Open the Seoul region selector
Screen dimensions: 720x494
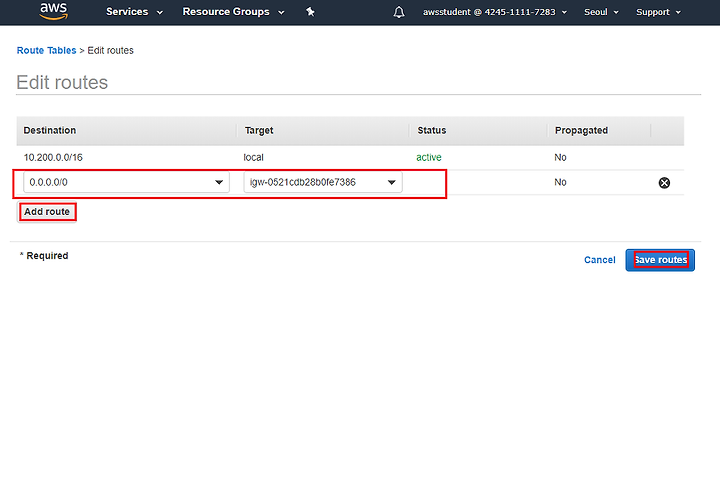pyautogui.click(x=601, y=12)
